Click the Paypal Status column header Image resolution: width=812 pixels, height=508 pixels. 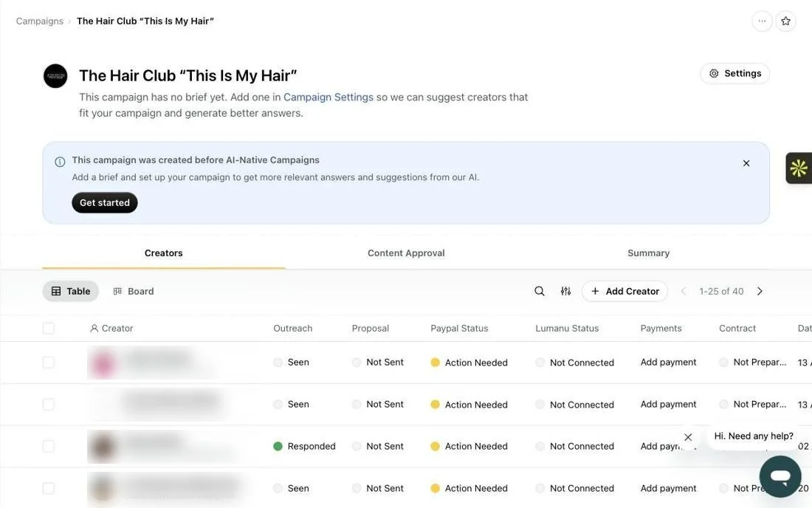459,329
